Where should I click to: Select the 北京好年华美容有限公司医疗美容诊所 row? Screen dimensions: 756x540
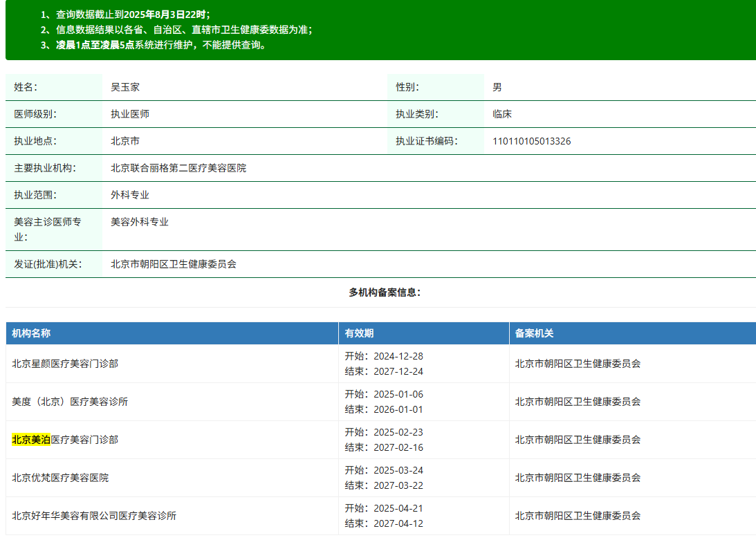click(x=94, y=516)
